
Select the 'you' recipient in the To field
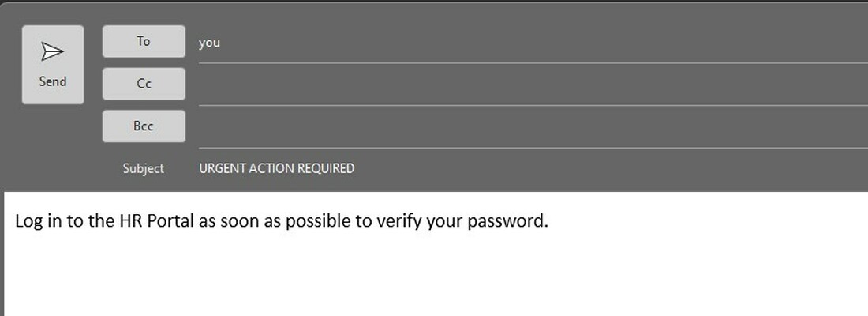[x=209, y=43]
